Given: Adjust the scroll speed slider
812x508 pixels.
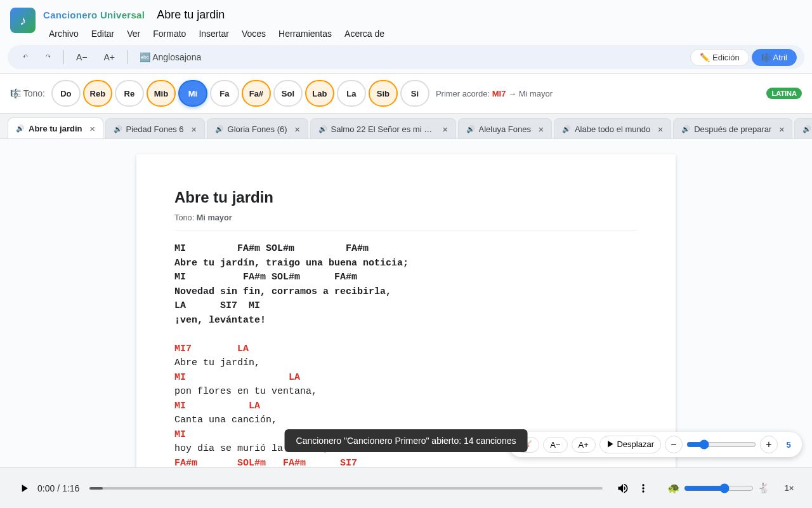Looking at the screenshot, I should (721, 444).
